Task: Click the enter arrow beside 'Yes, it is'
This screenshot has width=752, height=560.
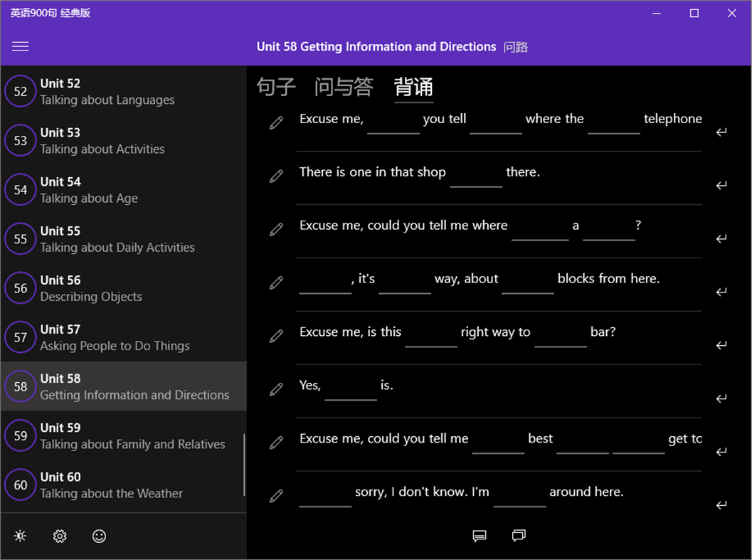Action: pyautogui.click(x=721, y=398)
